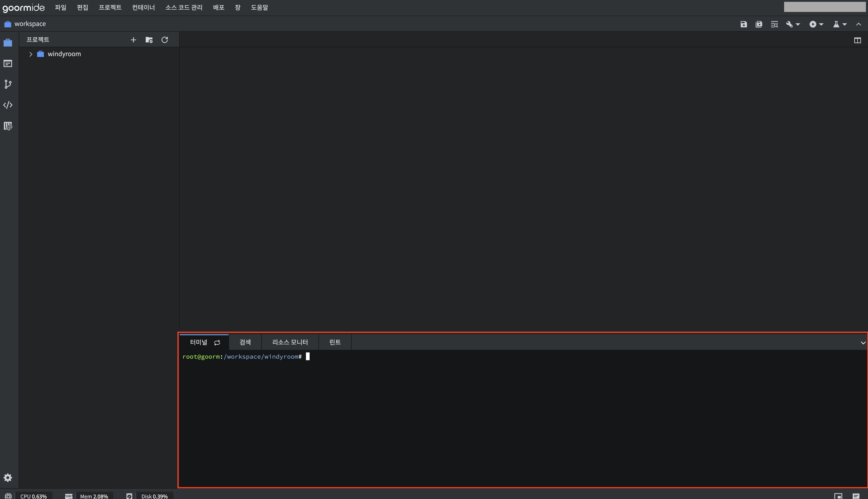Open the project explorer sidebar icon
The image size is (868, 499).
tap(8, 43)
